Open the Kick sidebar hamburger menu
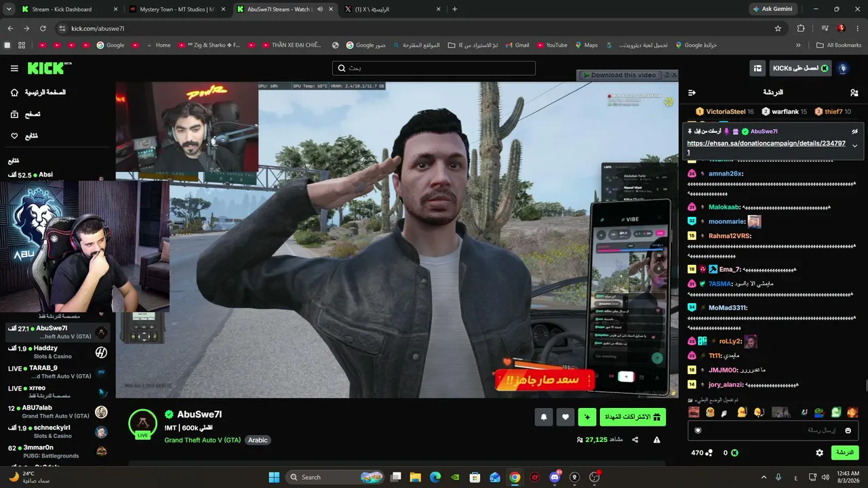This screenshot has height=488, width=868. 14,68
